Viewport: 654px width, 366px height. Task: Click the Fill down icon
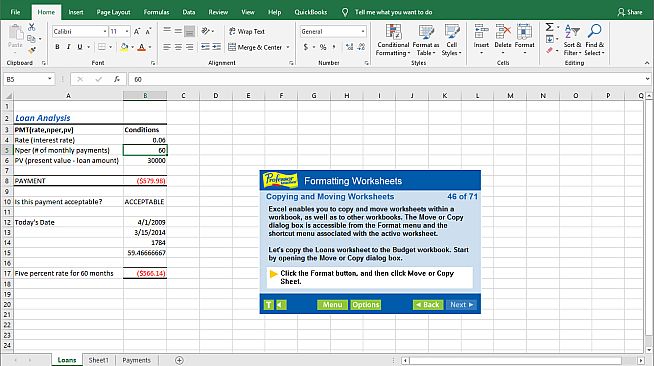click(550, 39)
